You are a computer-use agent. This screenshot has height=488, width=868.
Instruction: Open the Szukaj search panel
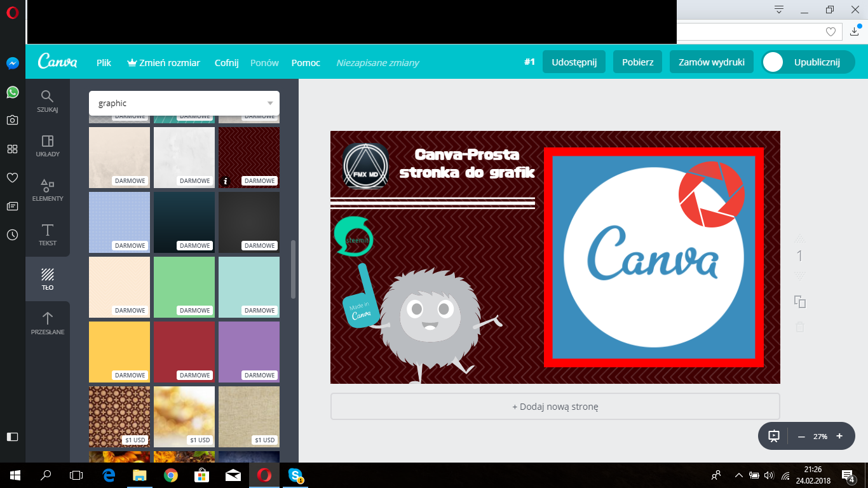point(48,102)
